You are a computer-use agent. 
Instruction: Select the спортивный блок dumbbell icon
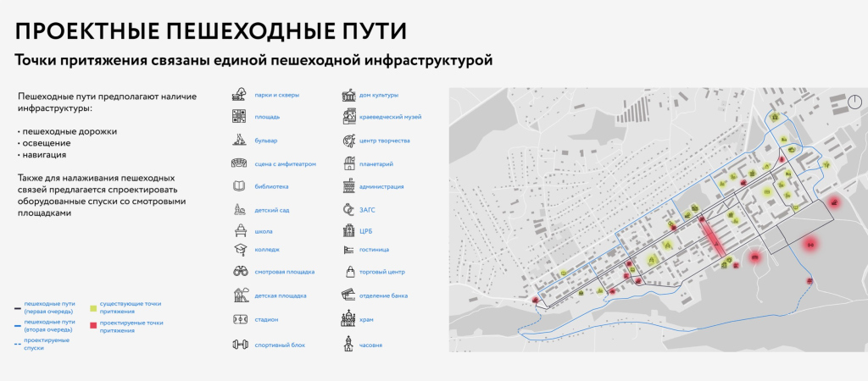(239, 345)
